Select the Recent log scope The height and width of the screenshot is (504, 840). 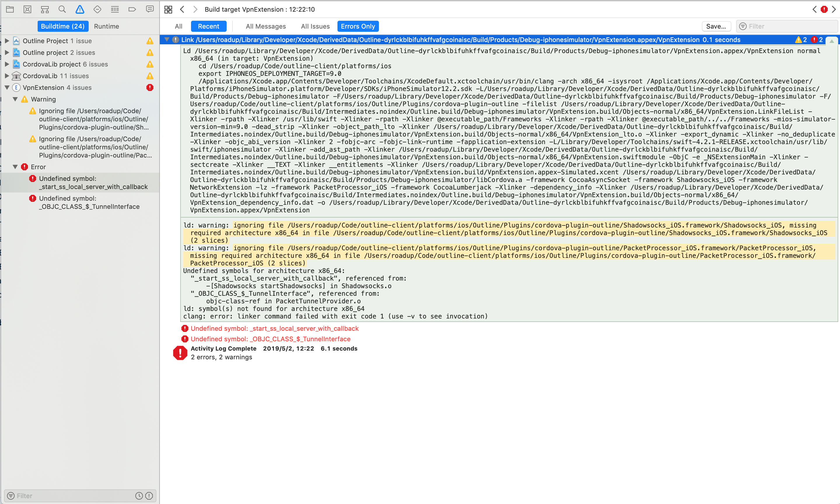pos(209,26)
